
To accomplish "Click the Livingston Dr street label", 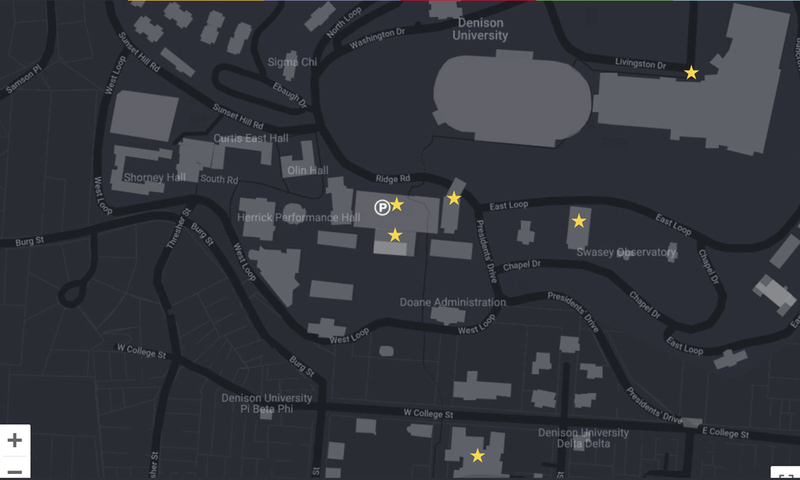I will [640, 64].
